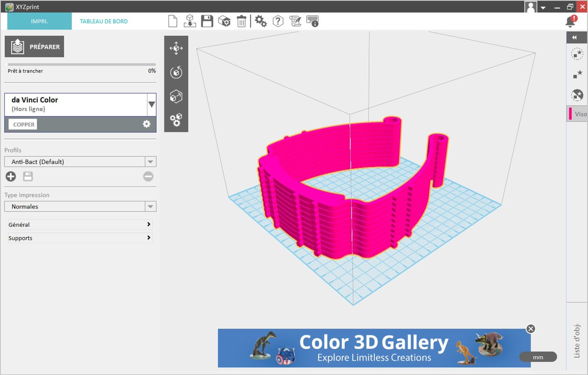The image size is (588, 375).
Task: Save the profile with floppy icon
Action: click(28, 176)
